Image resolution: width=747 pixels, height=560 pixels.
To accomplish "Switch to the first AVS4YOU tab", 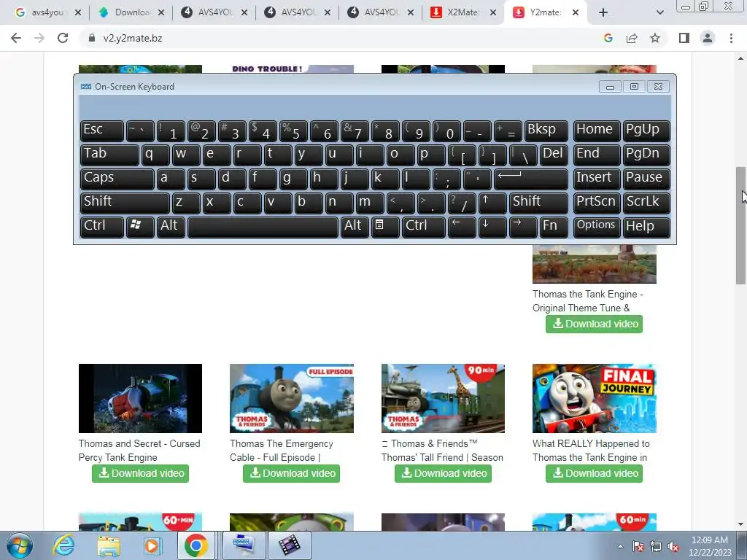I will coord(213,12).
